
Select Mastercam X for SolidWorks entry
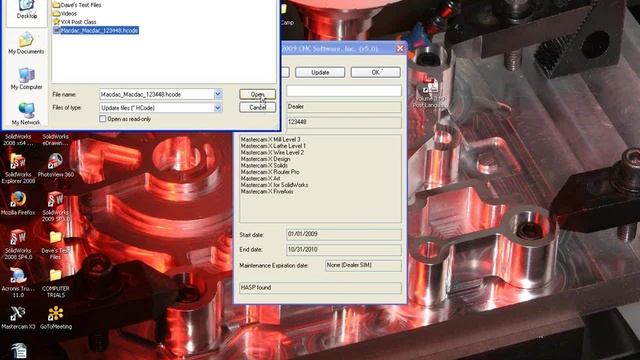(275, 185)
